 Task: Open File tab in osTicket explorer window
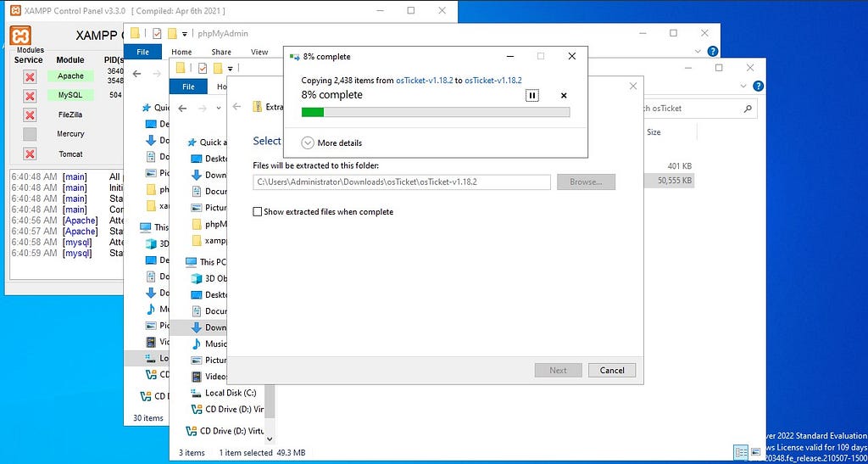point(188,87)
